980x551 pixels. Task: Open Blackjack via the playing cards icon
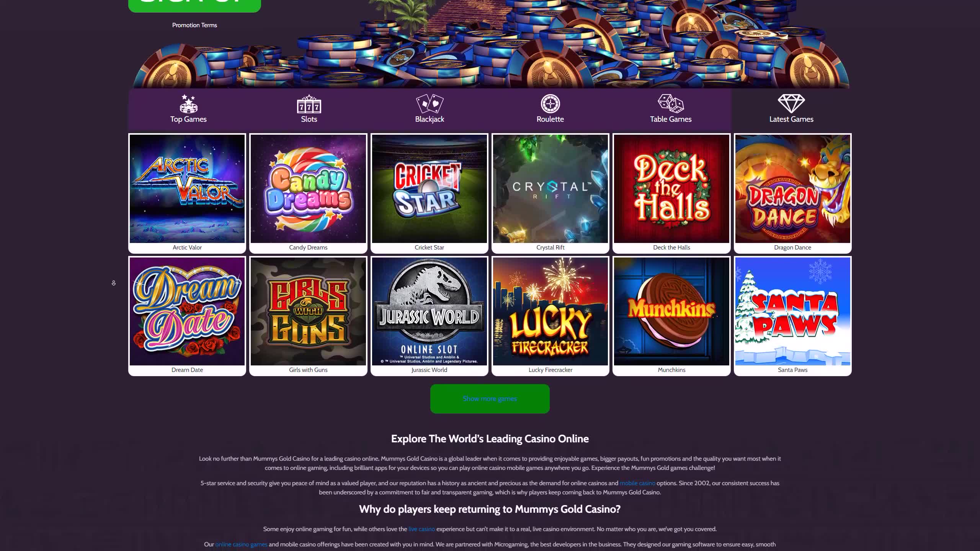pos(430,104)
